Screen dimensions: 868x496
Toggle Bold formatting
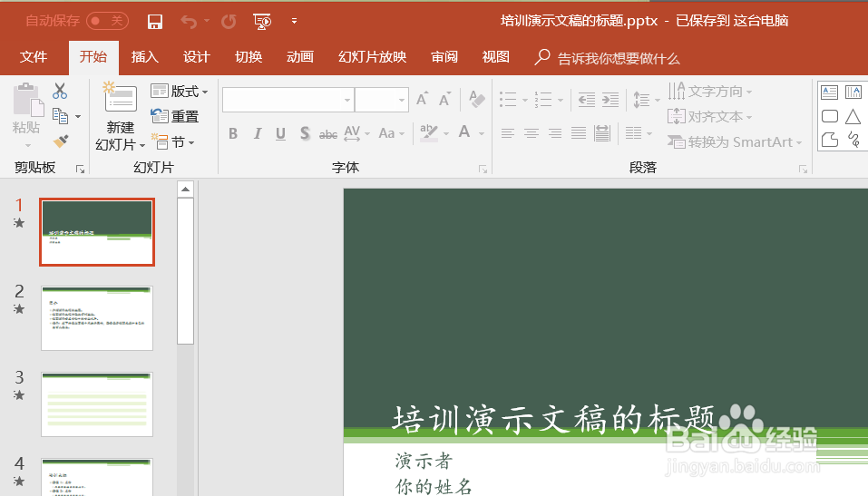click(x=233, y=133)
